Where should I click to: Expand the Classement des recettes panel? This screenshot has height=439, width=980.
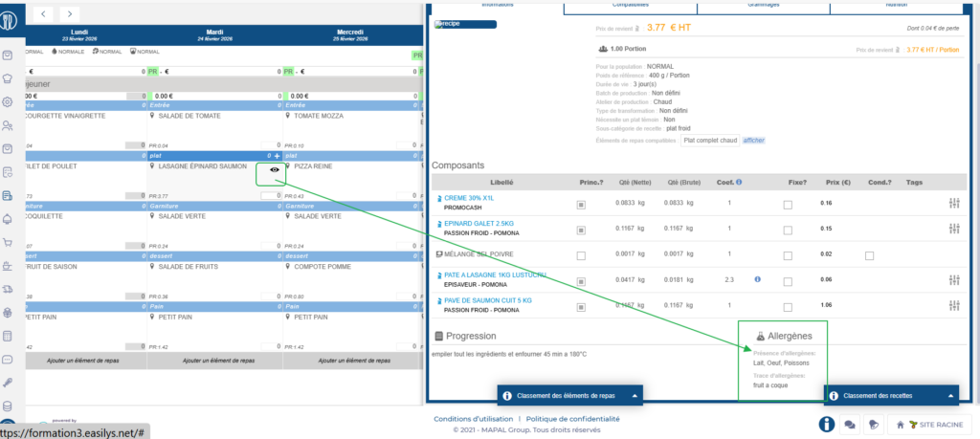coord(890,395)
